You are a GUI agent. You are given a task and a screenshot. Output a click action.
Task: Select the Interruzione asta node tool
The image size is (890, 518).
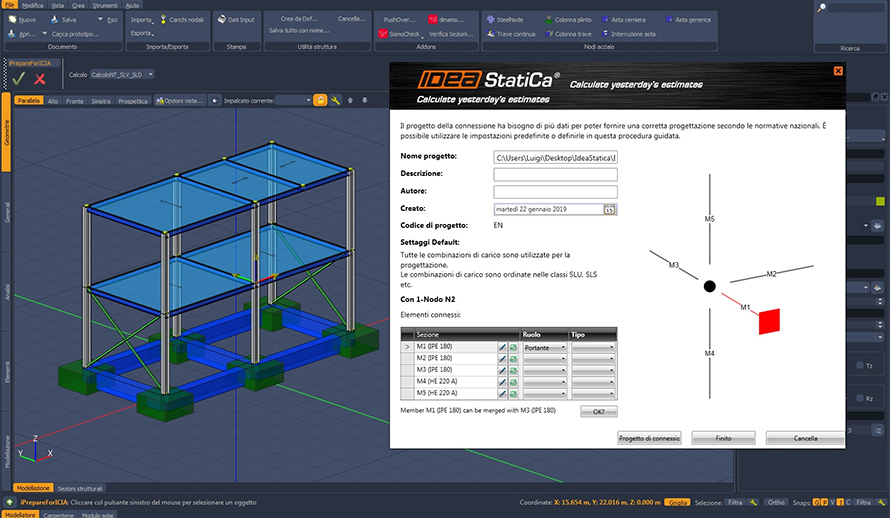click(605, 34)
